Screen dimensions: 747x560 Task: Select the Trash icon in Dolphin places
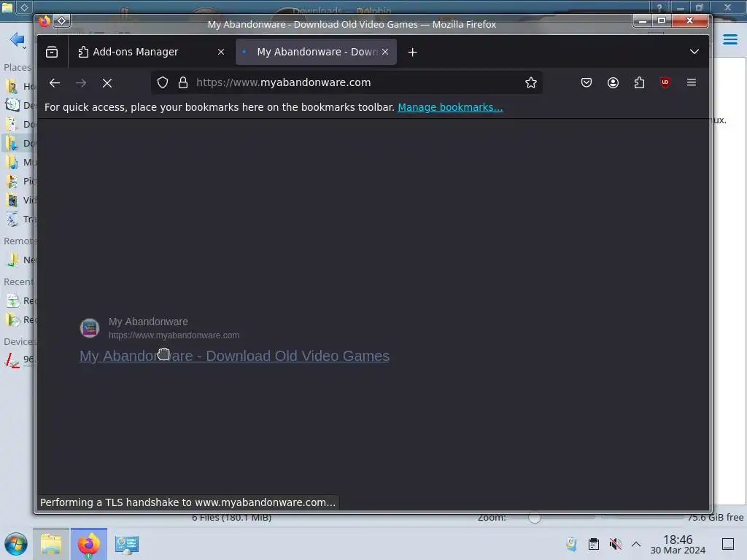pos(12,219)
